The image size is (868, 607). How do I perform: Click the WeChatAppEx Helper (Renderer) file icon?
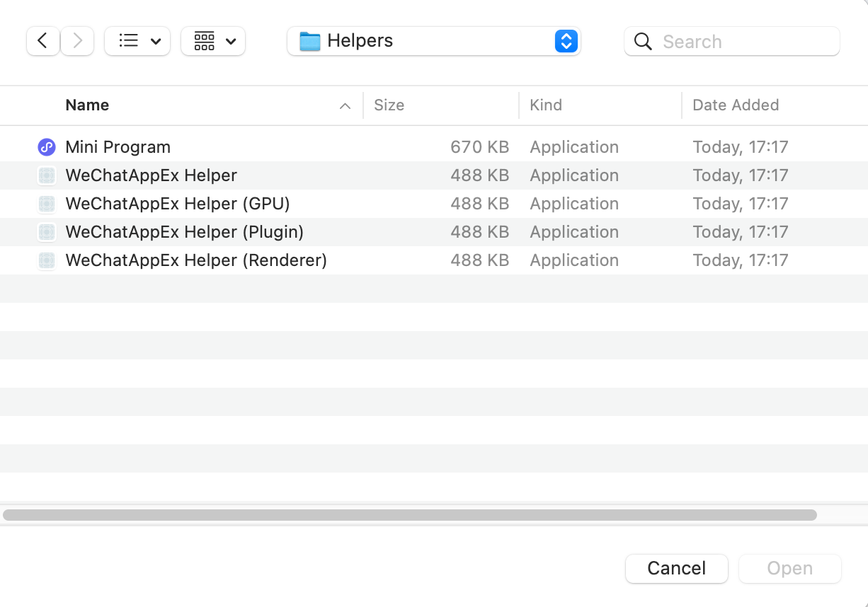point(47,260)
